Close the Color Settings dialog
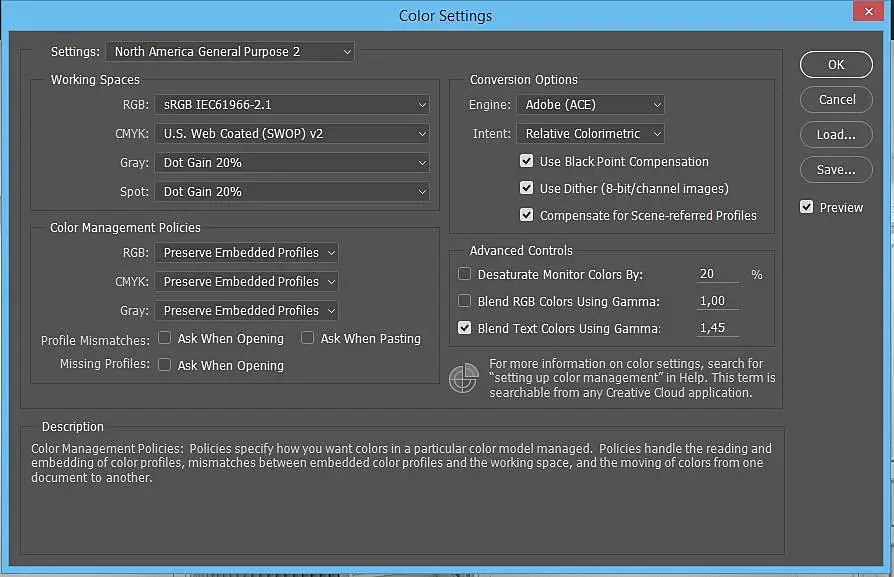Image resolution: width=894 pixels, height=577 pixels. [865, 13]
